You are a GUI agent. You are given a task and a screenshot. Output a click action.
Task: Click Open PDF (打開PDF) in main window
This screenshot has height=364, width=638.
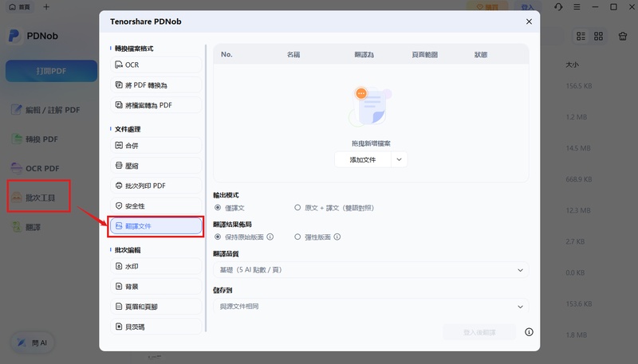pos(51,71)
